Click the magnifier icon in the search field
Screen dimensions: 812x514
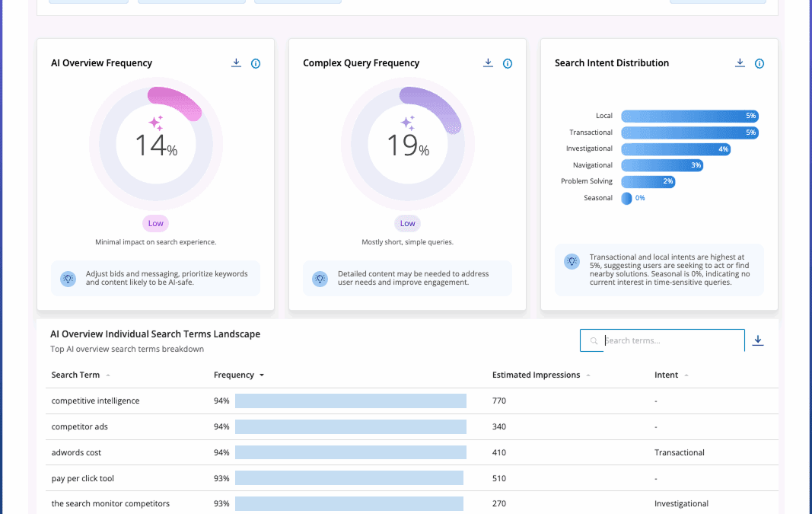click(x=593, y=340)
